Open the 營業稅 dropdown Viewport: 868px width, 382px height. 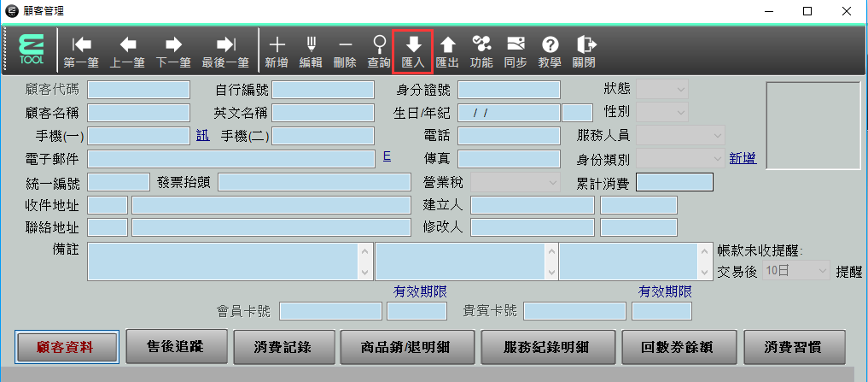click(x=516, y=182)
